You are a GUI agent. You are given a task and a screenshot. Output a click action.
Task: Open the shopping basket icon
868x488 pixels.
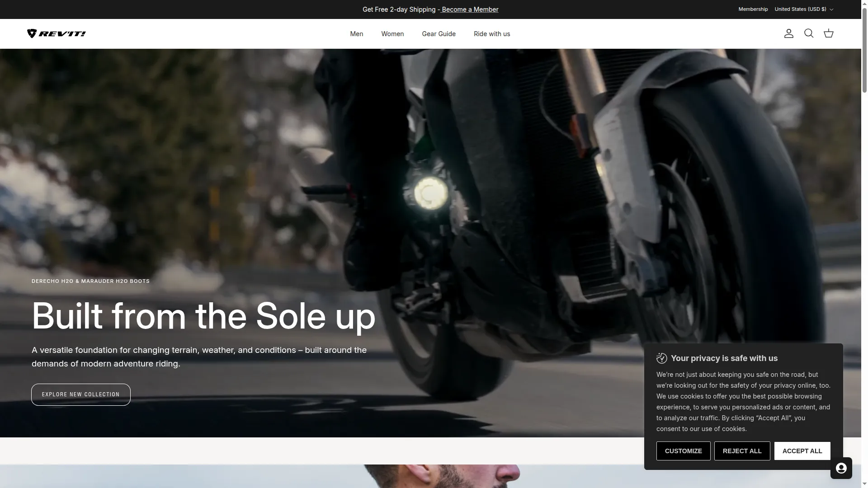[828, 33]
